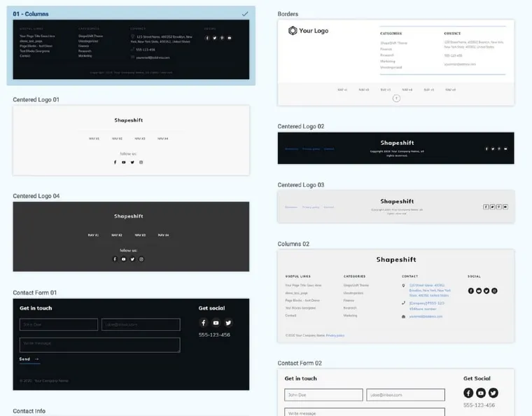Click Write message box in Contact Form 01
The width and height of the screenshot is (532, 416).
[x=99, y=345]
